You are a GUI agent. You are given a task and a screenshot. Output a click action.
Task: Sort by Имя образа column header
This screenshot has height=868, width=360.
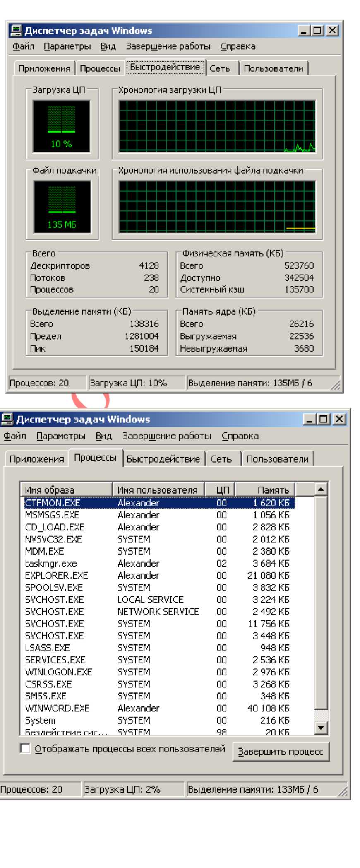tap(66, 489)
